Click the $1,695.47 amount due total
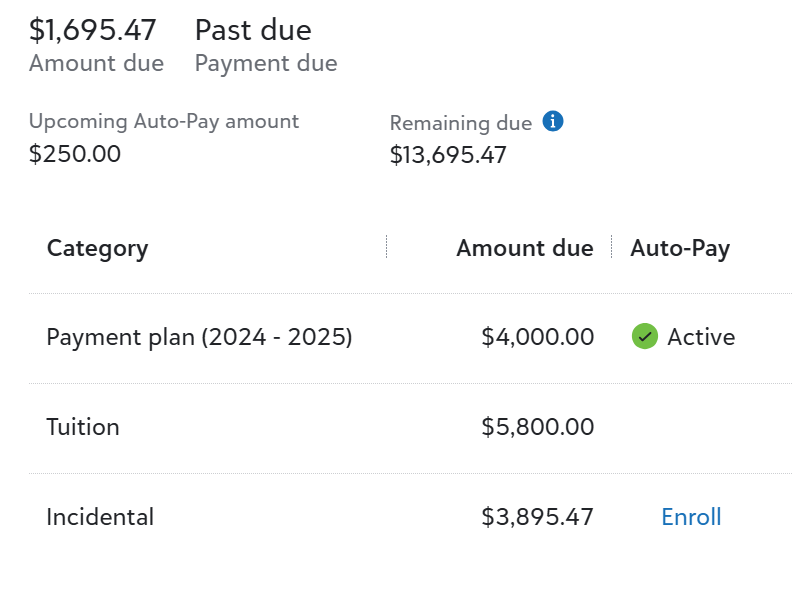 (92, 30)
